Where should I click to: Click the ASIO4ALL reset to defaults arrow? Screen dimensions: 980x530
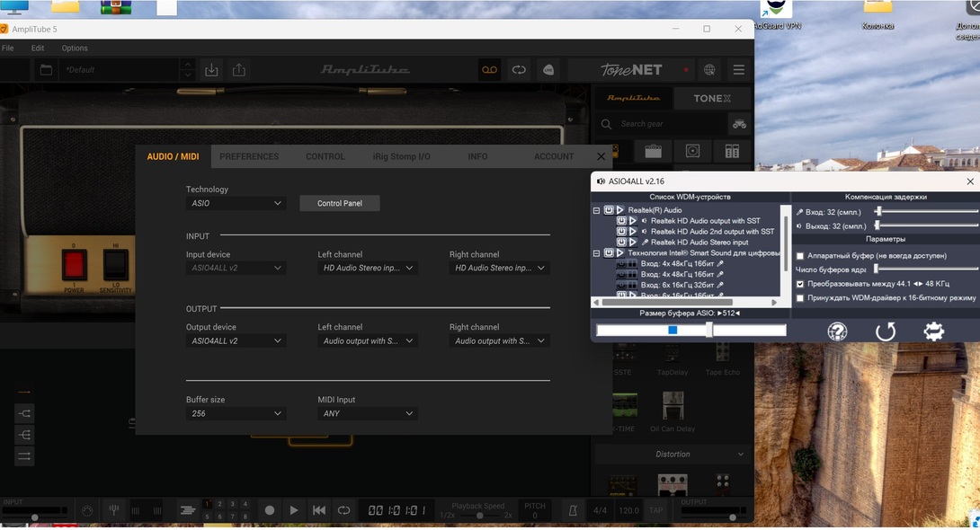[x=886, y=331]
